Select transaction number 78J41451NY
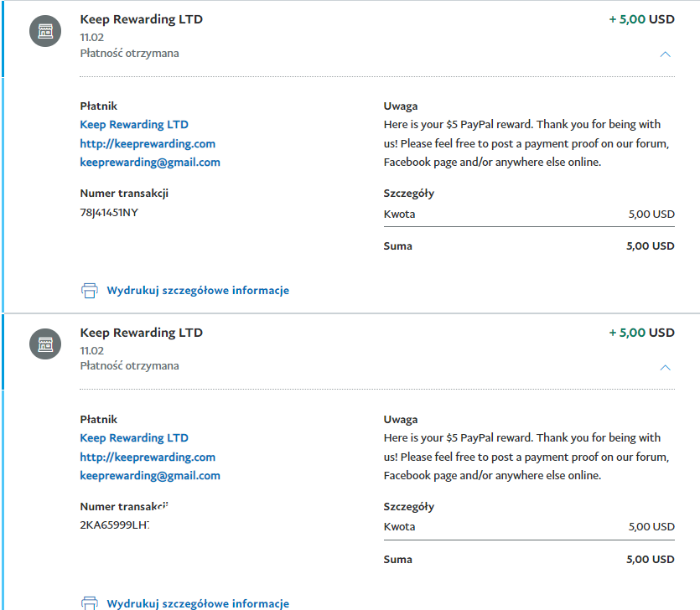The image size is (700, 610). click(x=109, y=213)
